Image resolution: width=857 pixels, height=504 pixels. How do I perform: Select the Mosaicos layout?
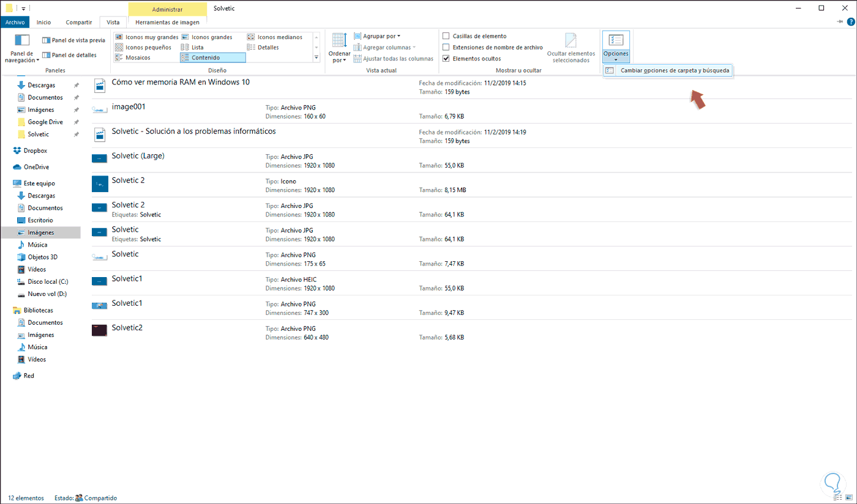click(133, 57)
